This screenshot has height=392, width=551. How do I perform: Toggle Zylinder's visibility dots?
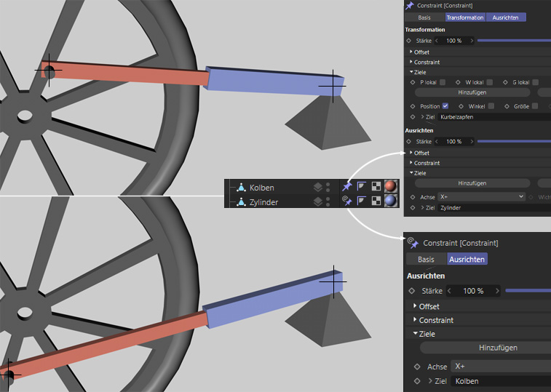pos(328,201)
